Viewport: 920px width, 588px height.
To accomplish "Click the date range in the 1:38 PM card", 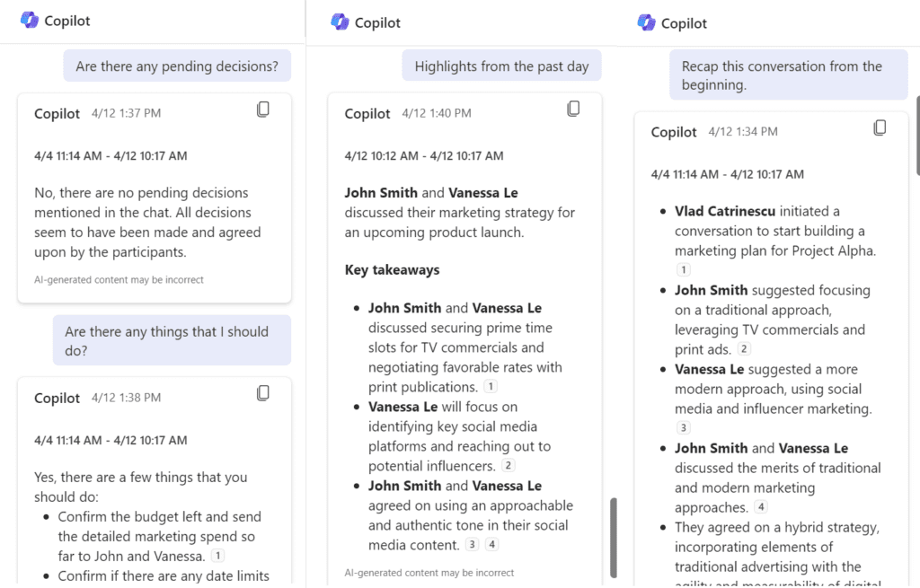I will coord(111,440).
